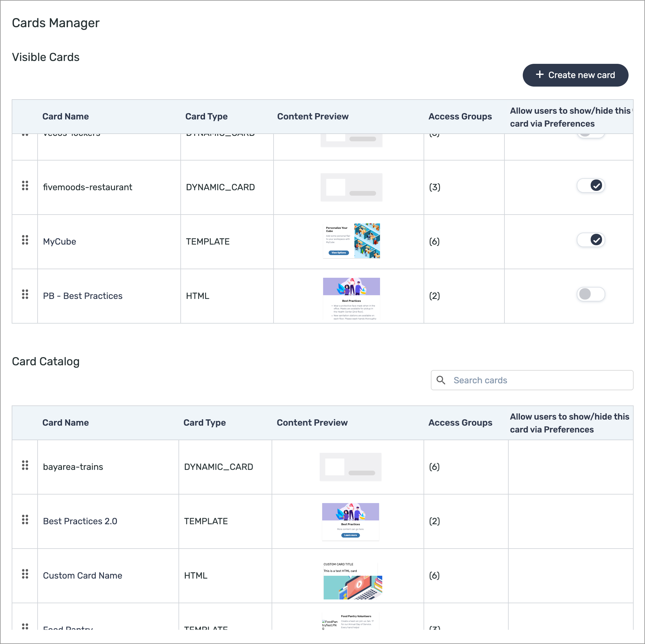Open the PB - Best Practices preview thumbnail
This screenshot has width=645, height=644.
pyautogui.click(x=351, y=299)
